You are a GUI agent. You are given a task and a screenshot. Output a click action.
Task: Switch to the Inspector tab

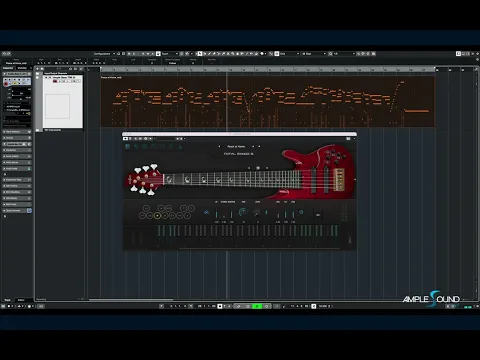pos(8,68)
